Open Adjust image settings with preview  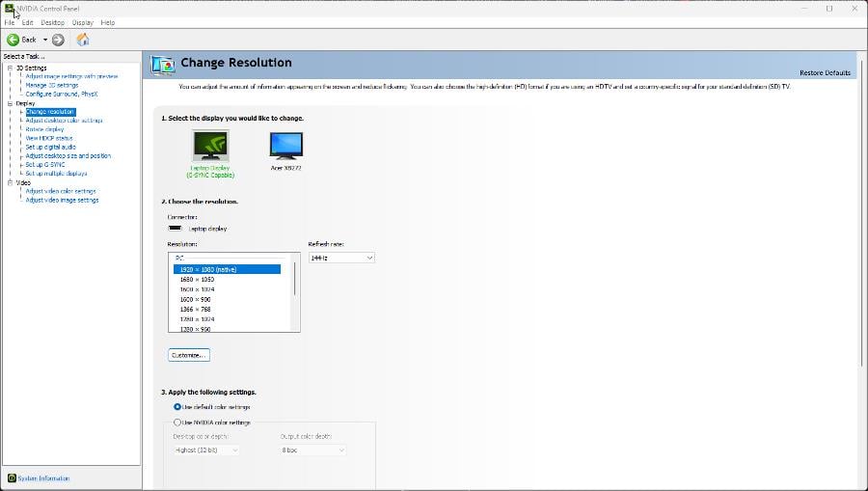tap(71, 76)
